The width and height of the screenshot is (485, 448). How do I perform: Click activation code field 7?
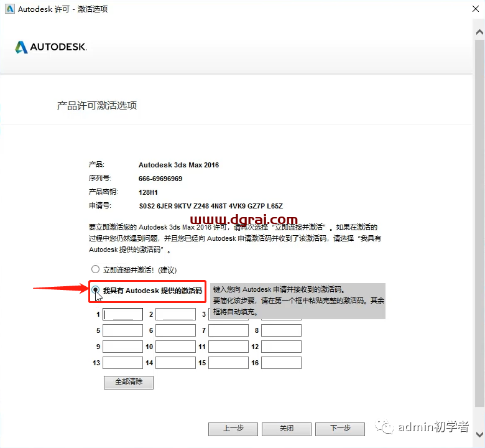[x=229, y=330]
